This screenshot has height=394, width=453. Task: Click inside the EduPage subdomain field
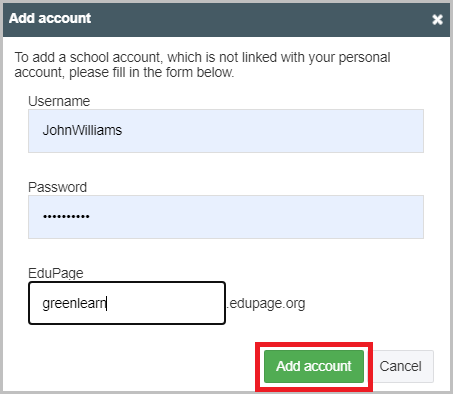point(127,303)
